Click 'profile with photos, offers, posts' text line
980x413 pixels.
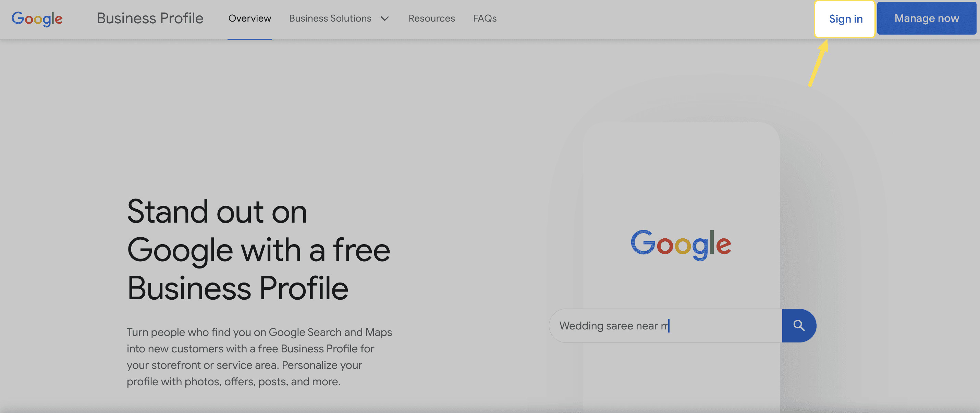click(x=233, y=381)
